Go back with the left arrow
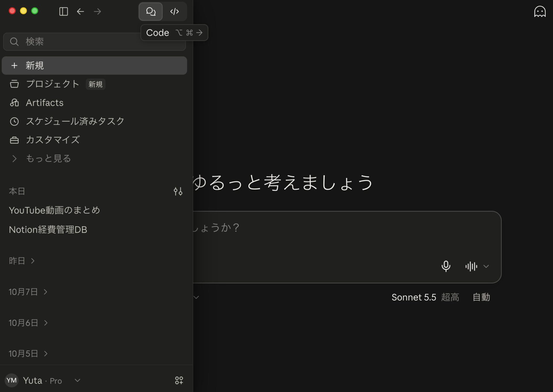This screenshot has height=392, width=553. point(80,12)
